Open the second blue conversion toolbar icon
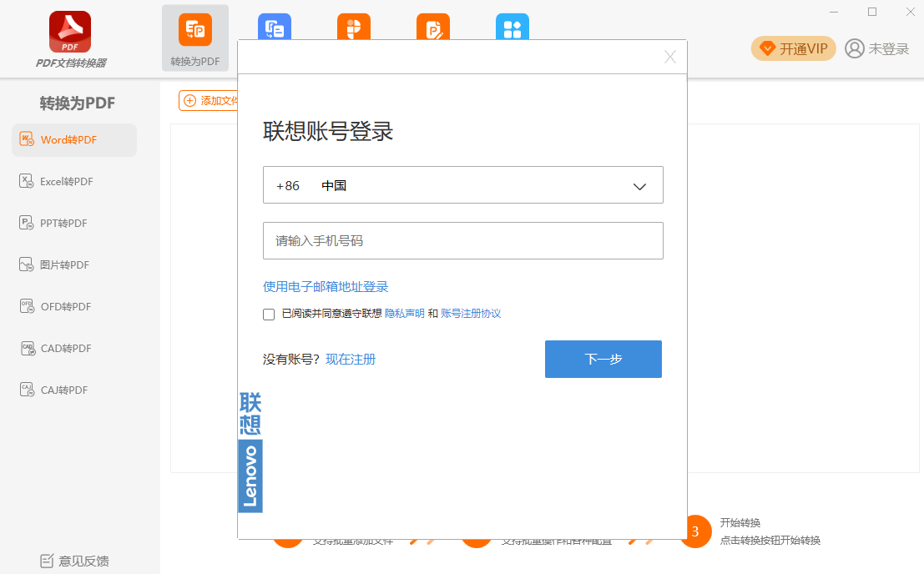Image resolution: width=924 pixels, height=574 pixels. 275,27
